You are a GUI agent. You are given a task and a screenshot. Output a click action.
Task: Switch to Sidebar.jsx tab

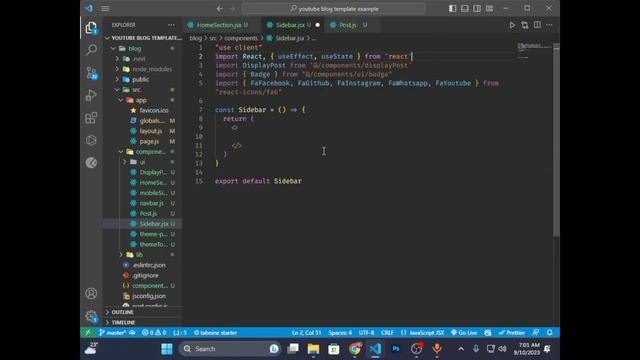tap(293, 25)
